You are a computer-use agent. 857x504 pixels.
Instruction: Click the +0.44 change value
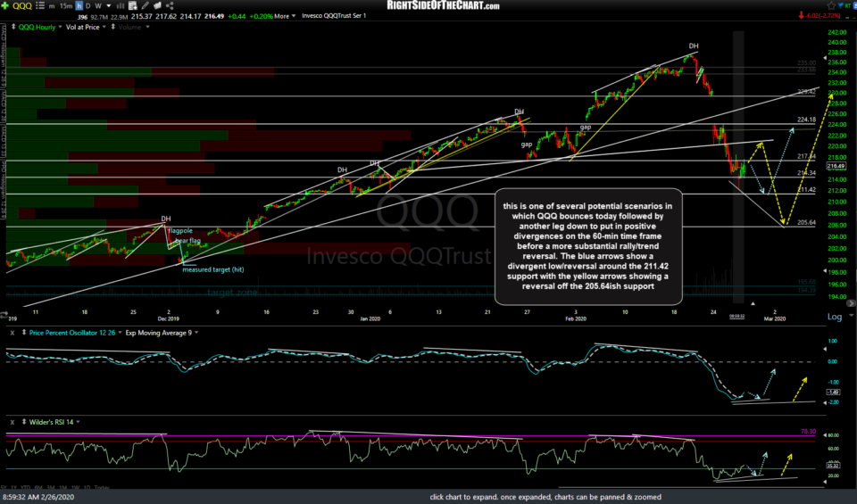(x=236, y=16)
